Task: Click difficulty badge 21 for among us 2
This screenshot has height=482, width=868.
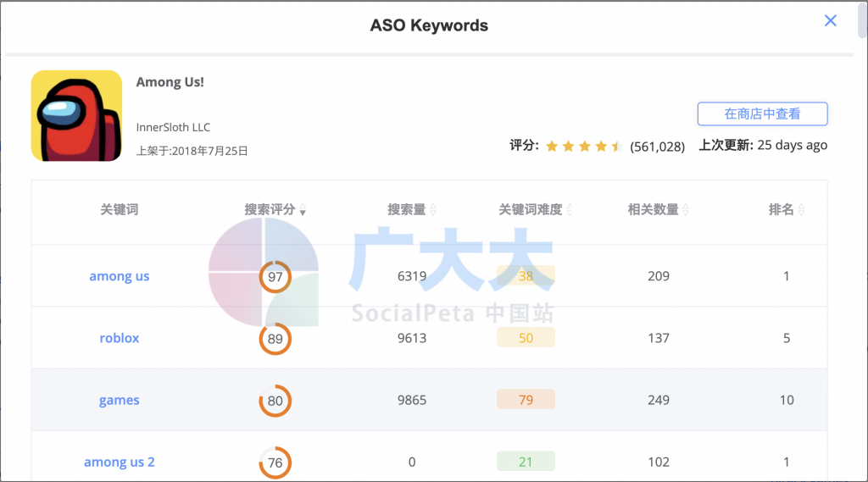Action: tap(526, 462)
